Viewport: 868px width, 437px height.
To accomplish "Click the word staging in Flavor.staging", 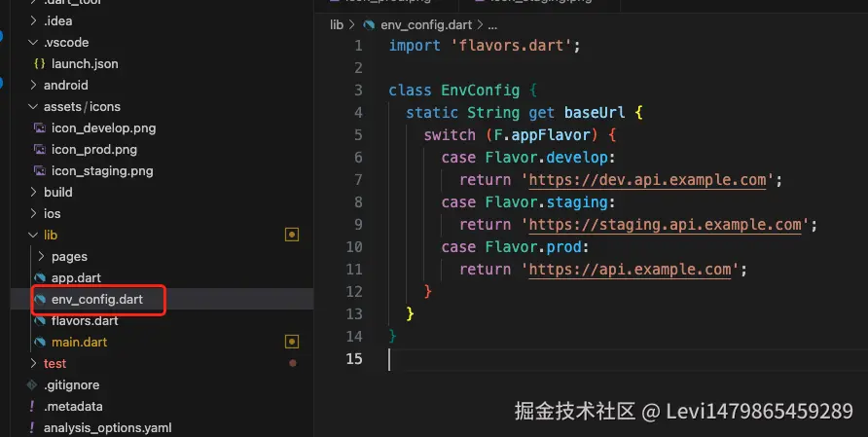I will click(x=577, y=202).
